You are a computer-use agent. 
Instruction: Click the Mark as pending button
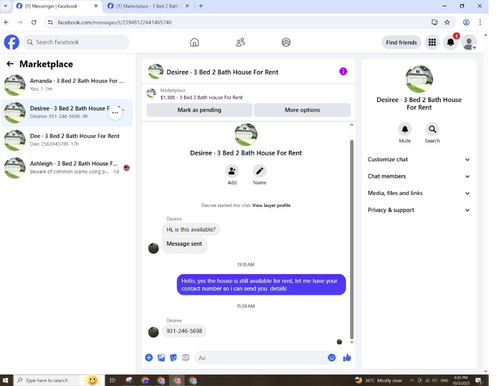tap(199, 110)
